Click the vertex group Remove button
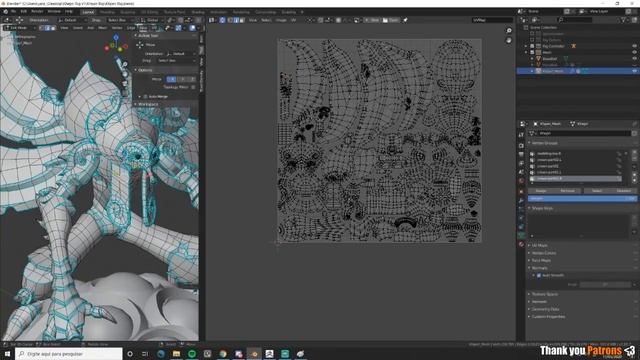 568,191
